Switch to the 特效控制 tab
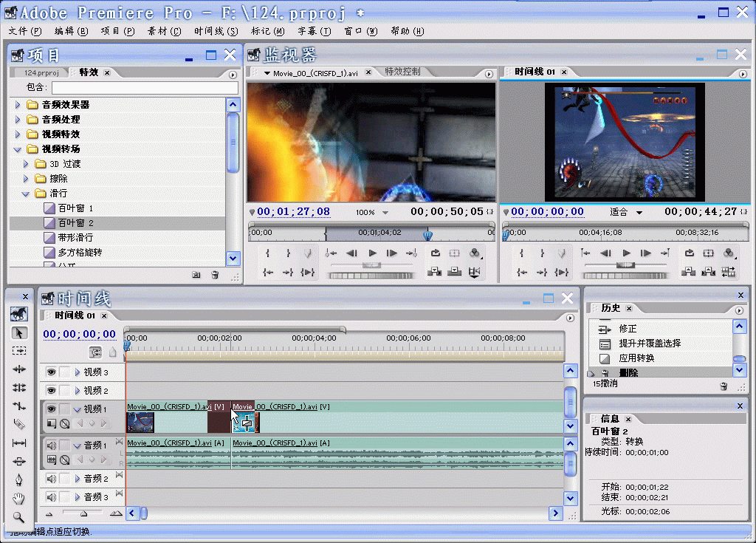Viewport: 756px width, 543px height. (402, 72)
